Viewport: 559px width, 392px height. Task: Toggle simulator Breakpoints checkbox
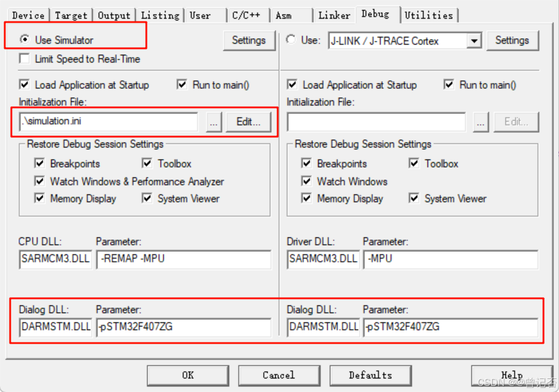point(39,163)
